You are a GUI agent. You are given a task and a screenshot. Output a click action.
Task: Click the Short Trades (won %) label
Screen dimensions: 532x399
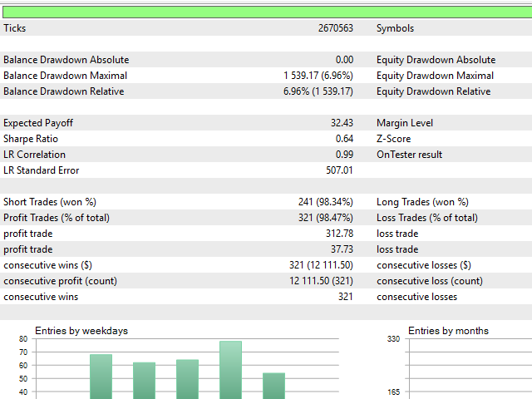coord(50,202)
